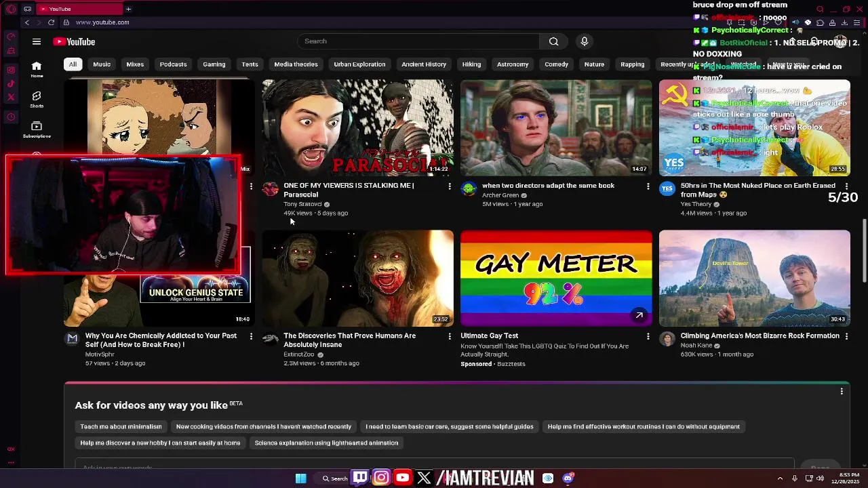Click the magnifier search button

click(x=554, y=41)
